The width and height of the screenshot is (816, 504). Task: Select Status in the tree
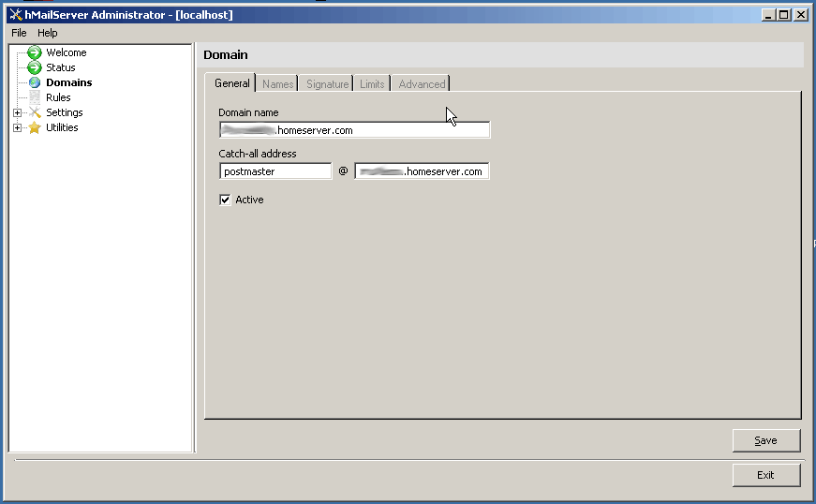click(60, 67)
